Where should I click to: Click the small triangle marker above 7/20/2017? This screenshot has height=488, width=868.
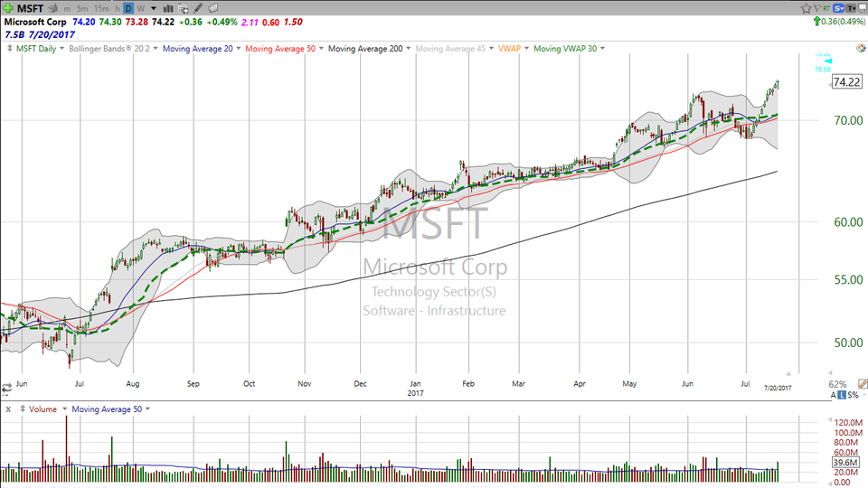coord(788,373)
